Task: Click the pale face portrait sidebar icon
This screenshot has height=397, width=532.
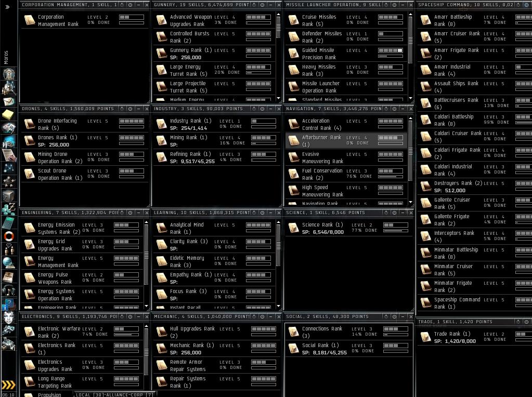Action: click(8, 317)
